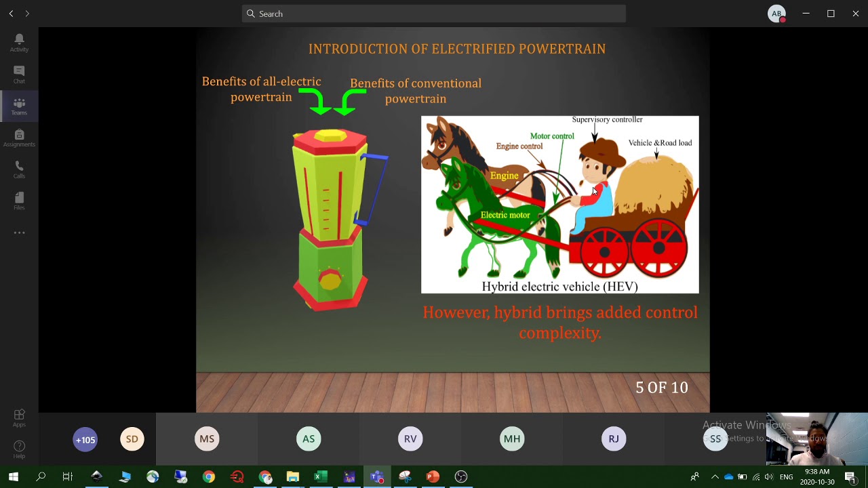Open the Windows Start menu

13,477
